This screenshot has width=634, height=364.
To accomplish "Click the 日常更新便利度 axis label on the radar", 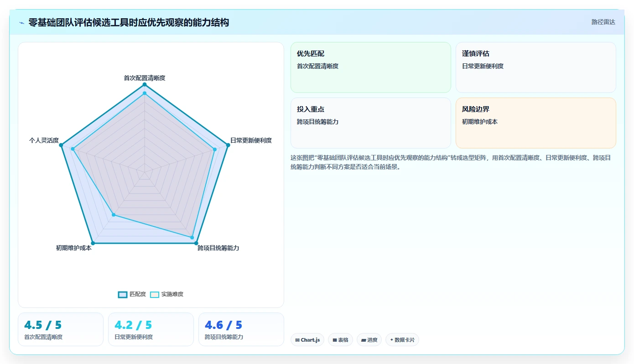I will click(x=251, y=140).
